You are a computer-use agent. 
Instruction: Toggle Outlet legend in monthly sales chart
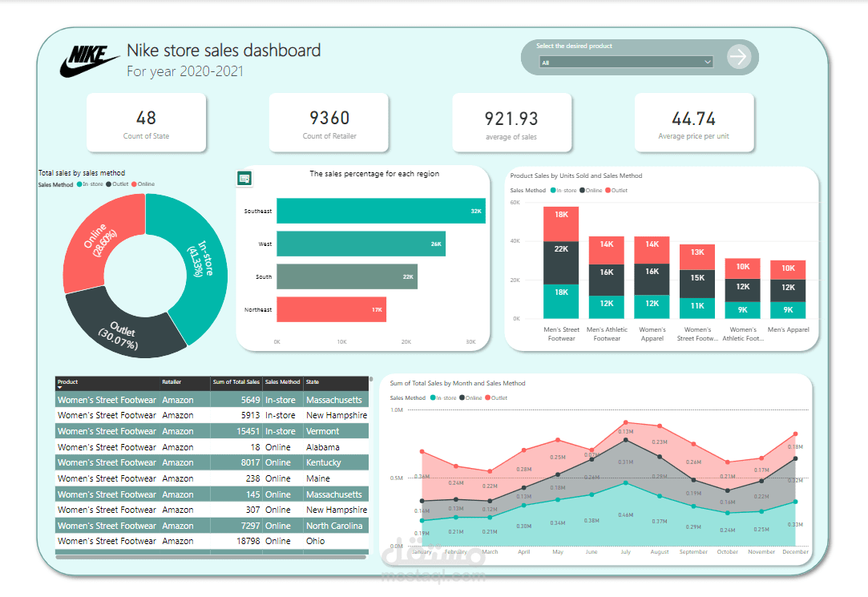pos(496,397)
